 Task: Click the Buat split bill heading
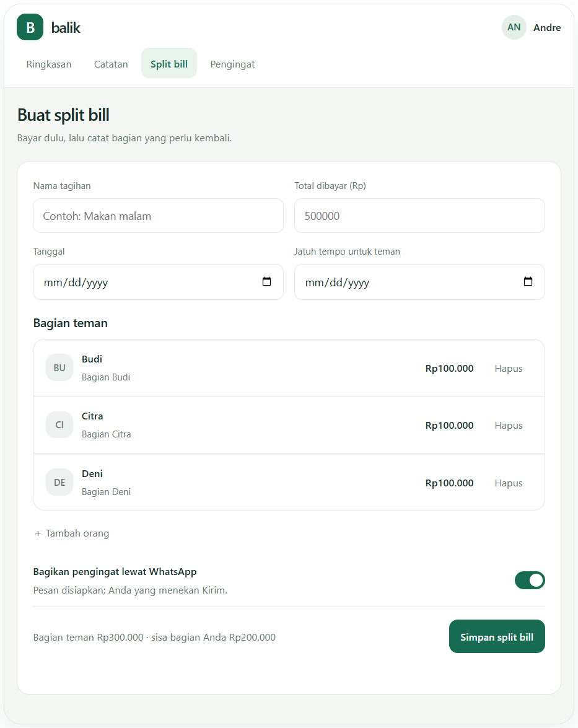click(64, 115)
